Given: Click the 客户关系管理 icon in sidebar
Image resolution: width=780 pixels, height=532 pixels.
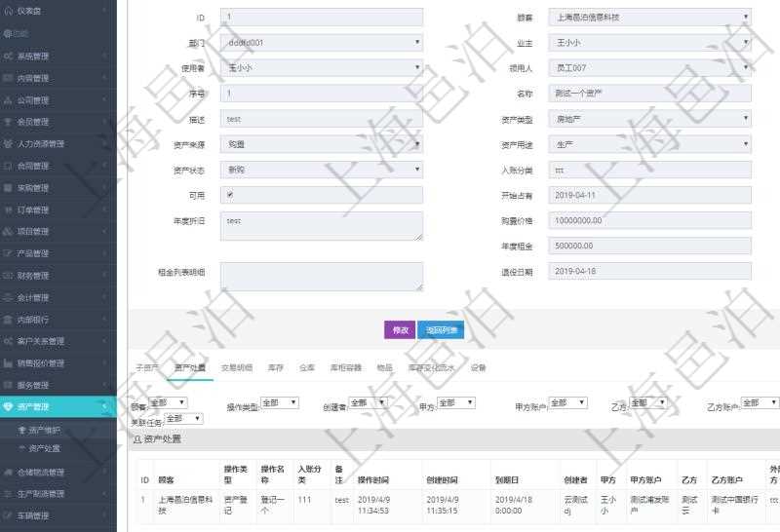Looking at the screenshot, I should point(8,341).
